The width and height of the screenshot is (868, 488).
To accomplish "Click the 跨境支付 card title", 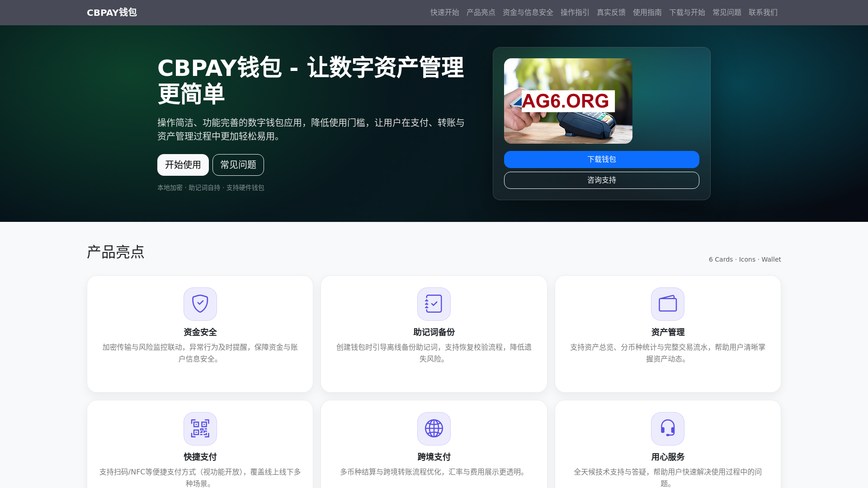I will [434, 457].
